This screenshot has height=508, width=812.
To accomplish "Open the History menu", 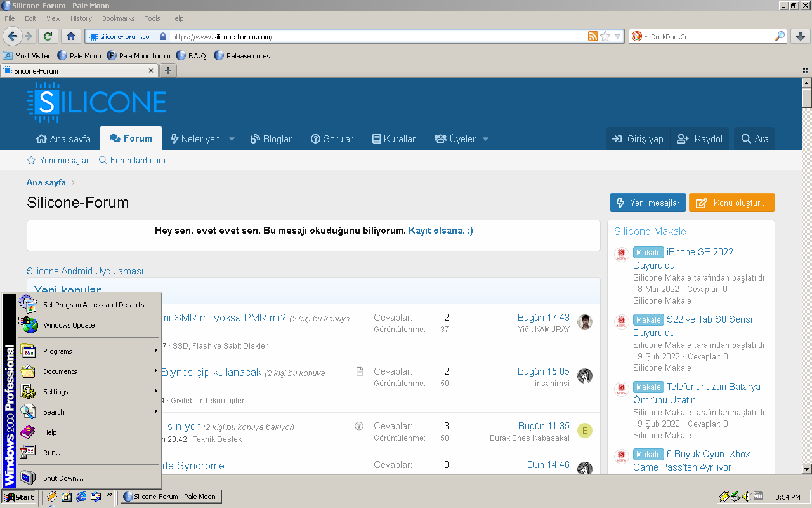I will click(x=81, y=18).
